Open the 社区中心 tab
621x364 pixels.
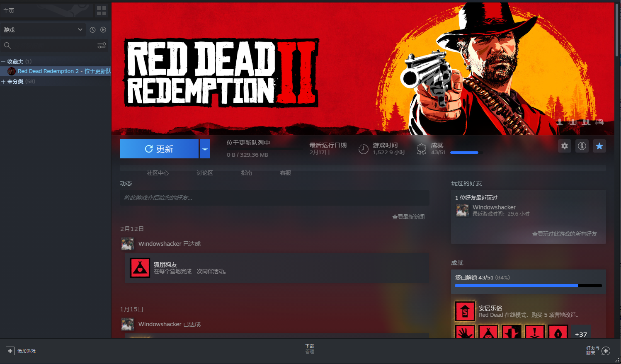pos(158,173)
